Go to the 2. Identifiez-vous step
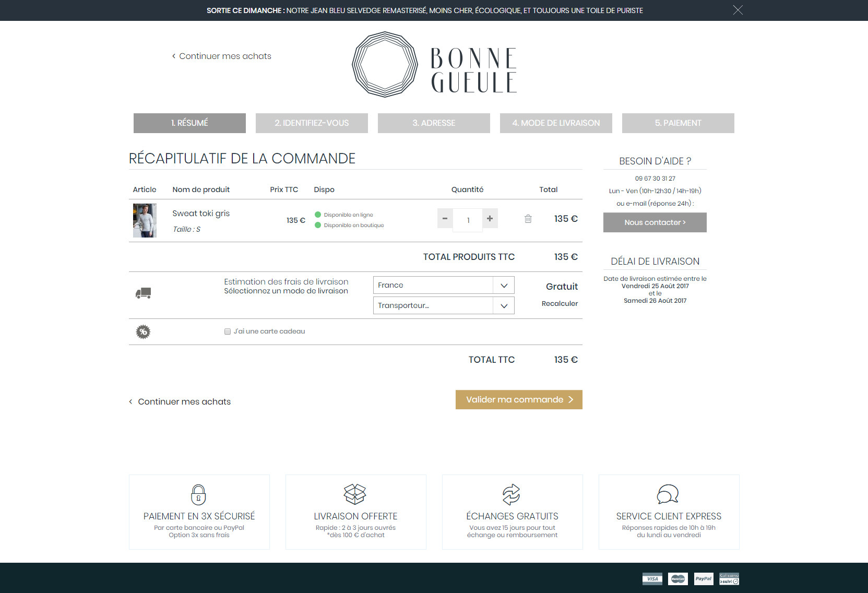868x593 pixels. (312, 123)
